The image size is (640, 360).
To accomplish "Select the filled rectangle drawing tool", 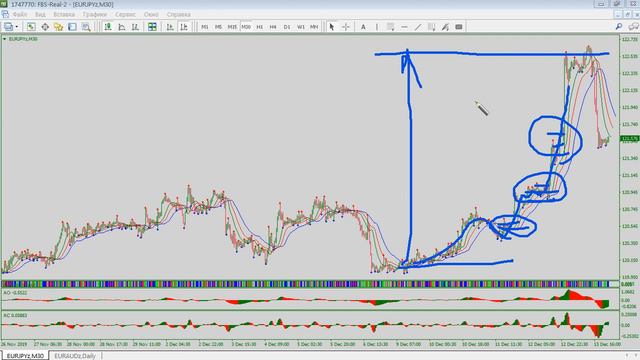I will [459, 27].
